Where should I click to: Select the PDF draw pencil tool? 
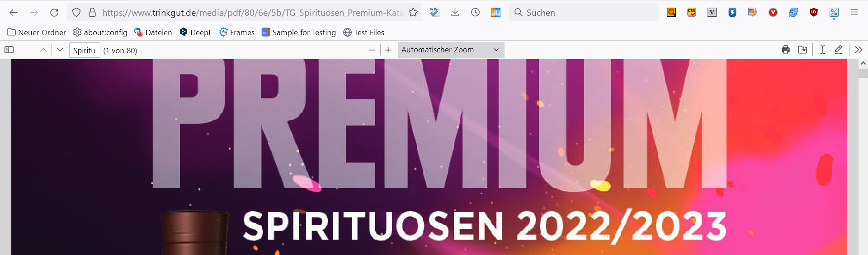point(839,50)
